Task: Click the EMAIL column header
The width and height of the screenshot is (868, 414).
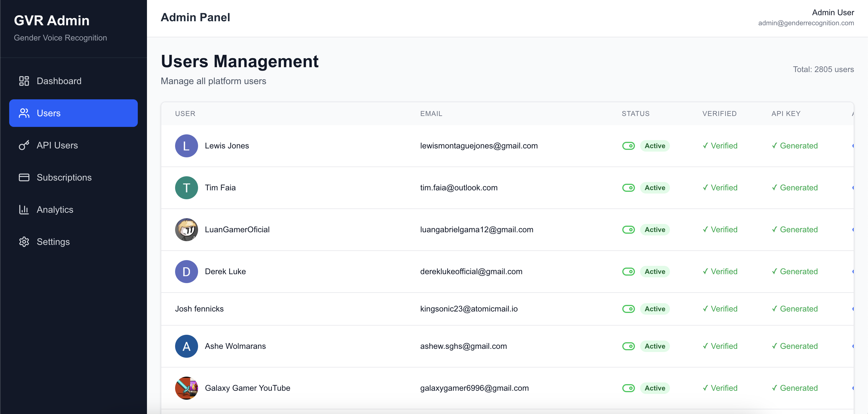Action: coord(431,114)
